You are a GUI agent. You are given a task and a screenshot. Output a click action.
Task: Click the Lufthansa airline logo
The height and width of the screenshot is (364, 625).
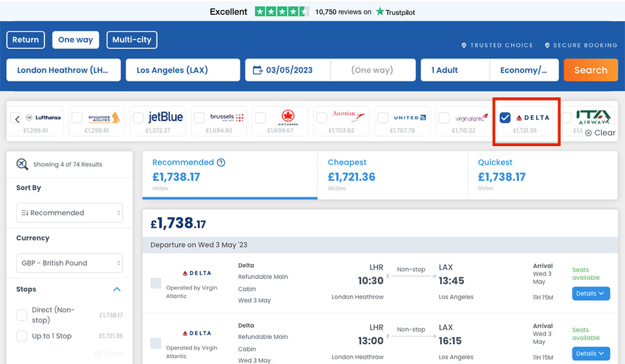coord(43,117)
